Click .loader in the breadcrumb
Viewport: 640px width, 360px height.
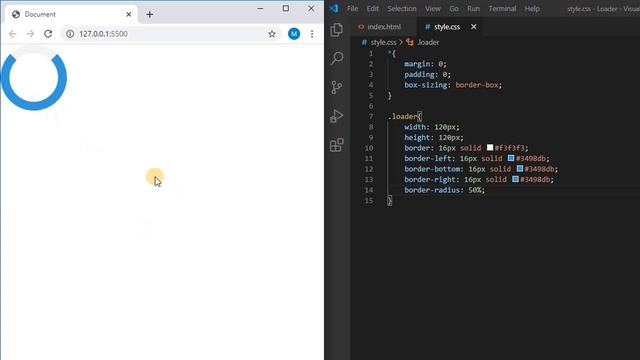click(428, 42)
